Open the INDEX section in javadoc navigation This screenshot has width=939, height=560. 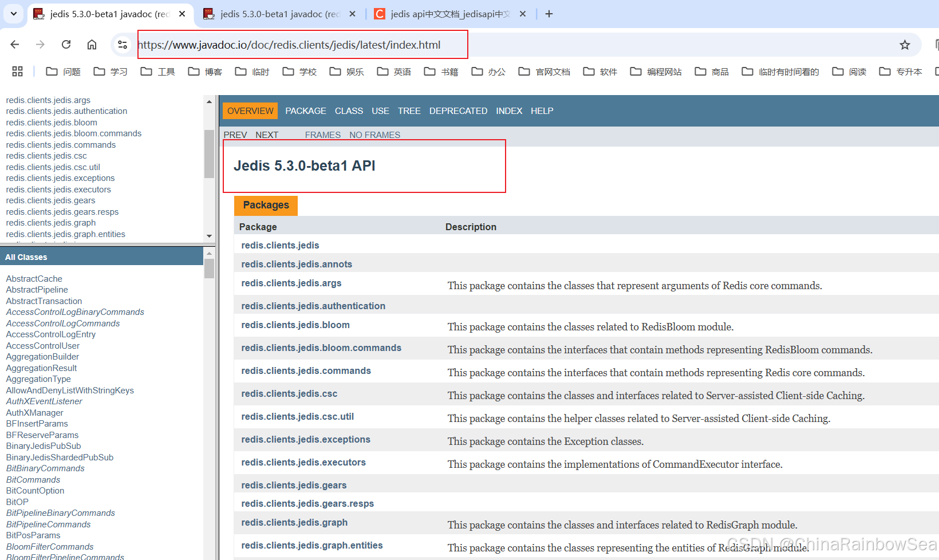tap(509, 111)
